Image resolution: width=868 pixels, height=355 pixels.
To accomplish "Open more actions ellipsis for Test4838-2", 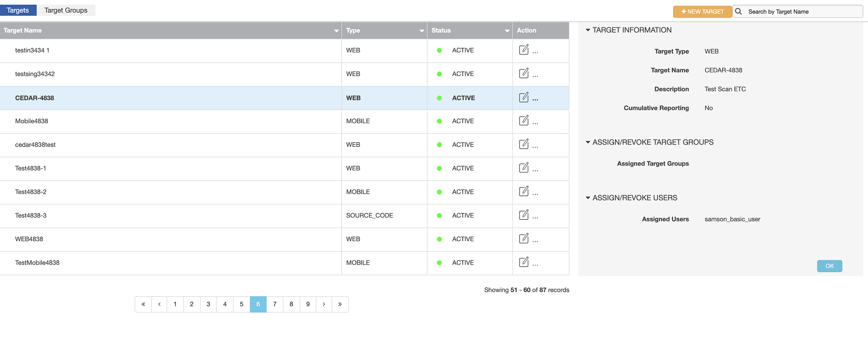I will point(535,195).
